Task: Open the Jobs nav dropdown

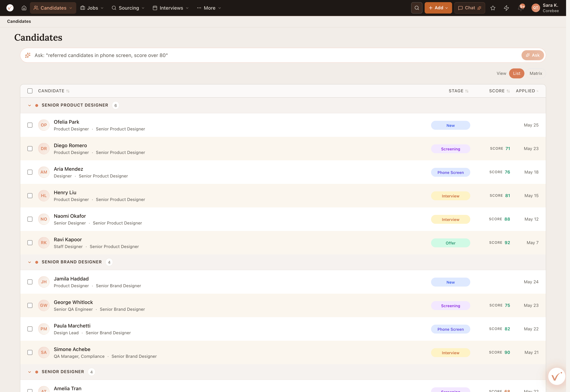Action: click(92, 8)
